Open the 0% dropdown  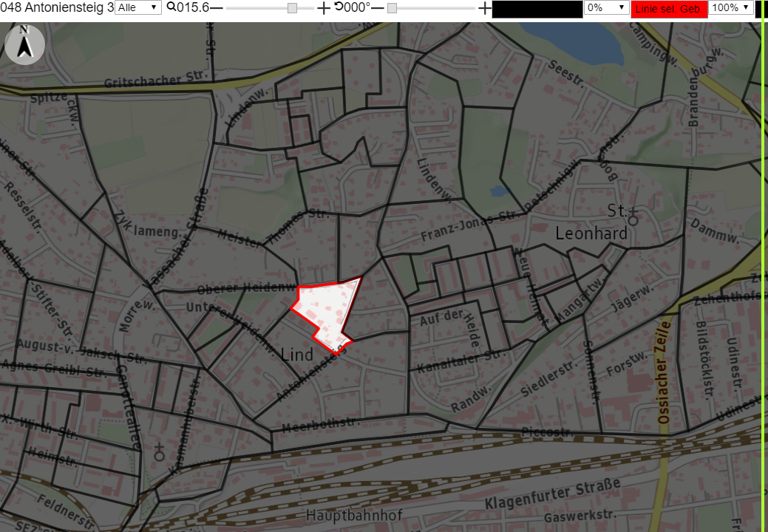tap(606, 7)
